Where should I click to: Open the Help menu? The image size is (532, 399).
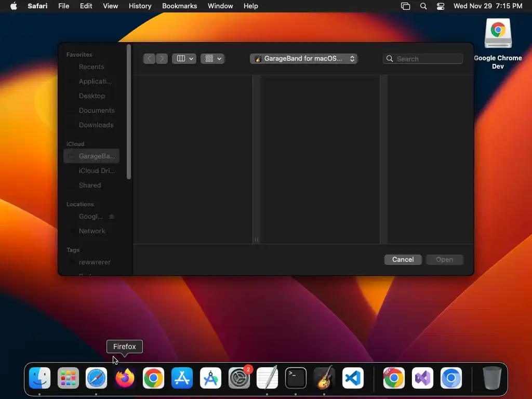coord(251,6)
